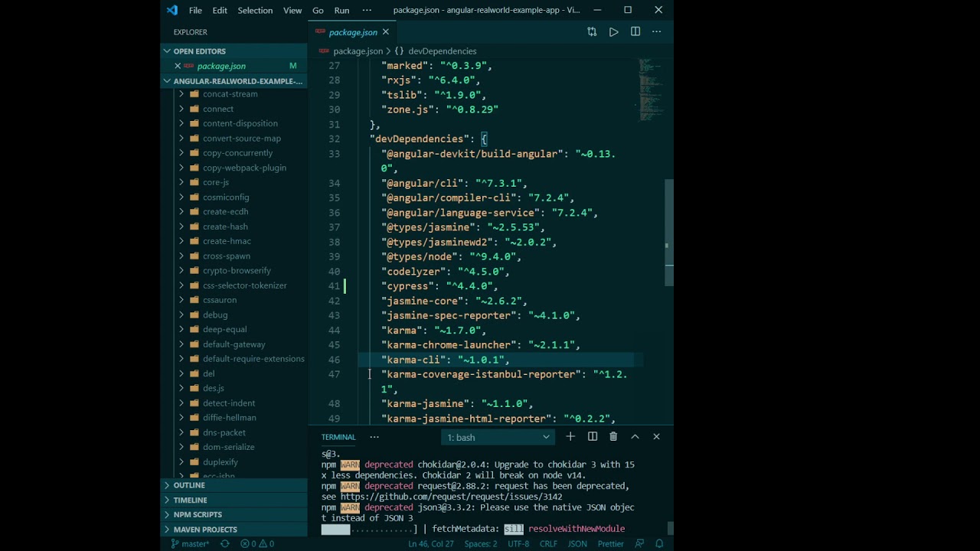This screenshot has width=980, height=551.
Task: Click the Ln 46, Col 27 position indicator
Action: click(431, 544)
